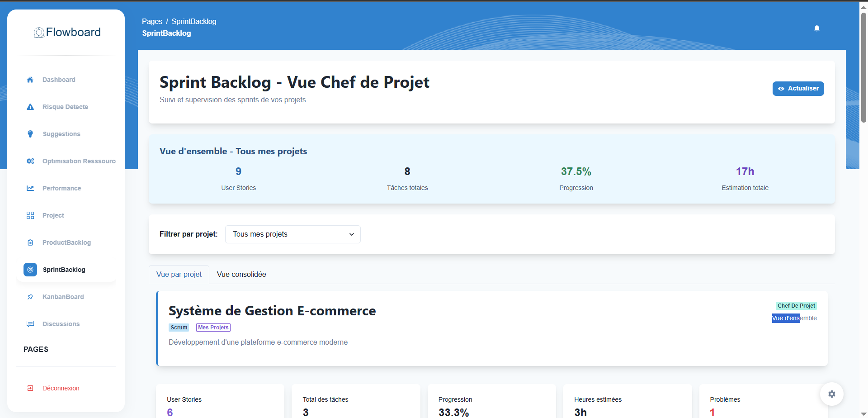This screenshot has width=868, height=418.
Task: Click the scrollbar down arrow
Action: click(x=863, y=414)
